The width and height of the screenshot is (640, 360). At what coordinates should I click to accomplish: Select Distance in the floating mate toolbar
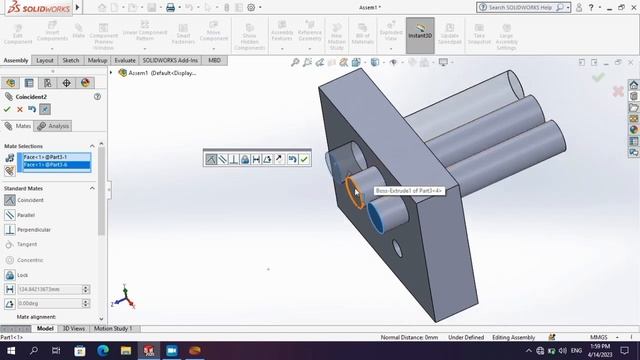tap(256, 159)
